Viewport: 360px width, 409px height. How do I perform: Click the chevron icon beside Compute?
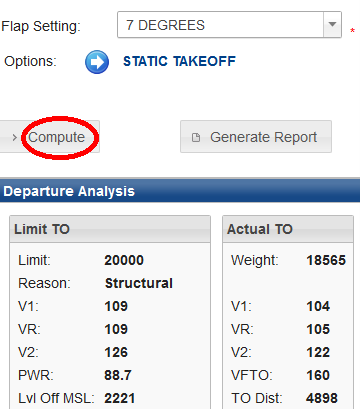(x=14, y=137)
